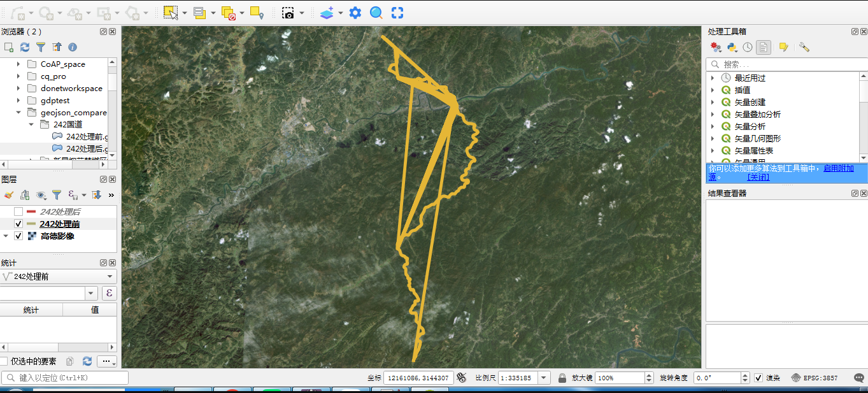Collapse the 242国道 folder
This screenshot has width=868, height=393.
point(31,125)
